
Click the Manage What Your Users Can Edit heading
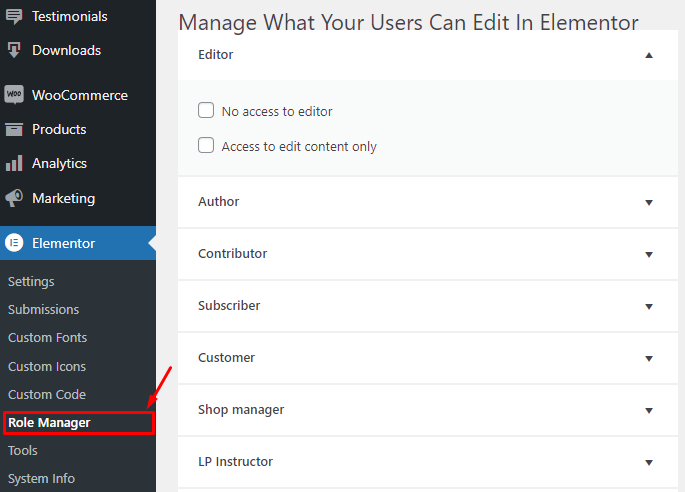(x=408, y=22)
